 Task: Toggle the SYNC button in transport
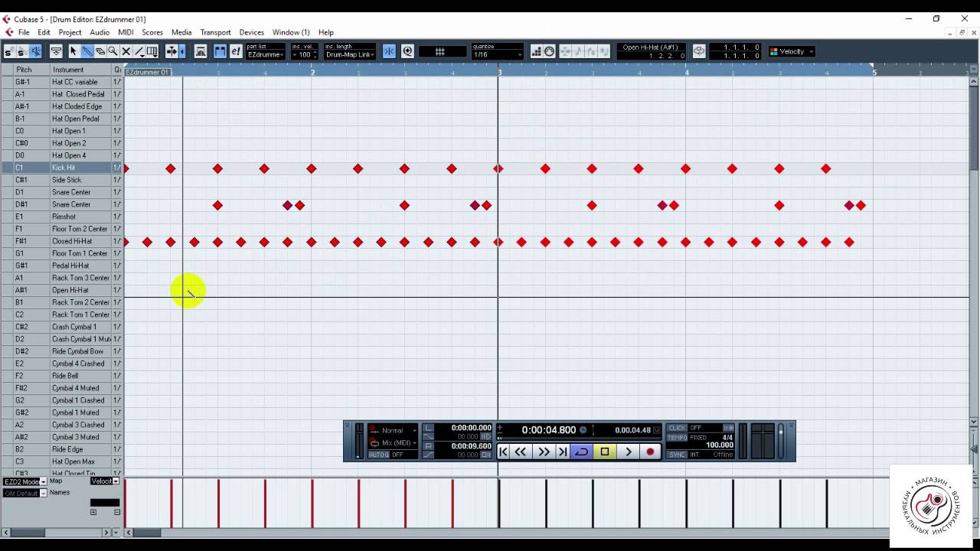(677, 455)
